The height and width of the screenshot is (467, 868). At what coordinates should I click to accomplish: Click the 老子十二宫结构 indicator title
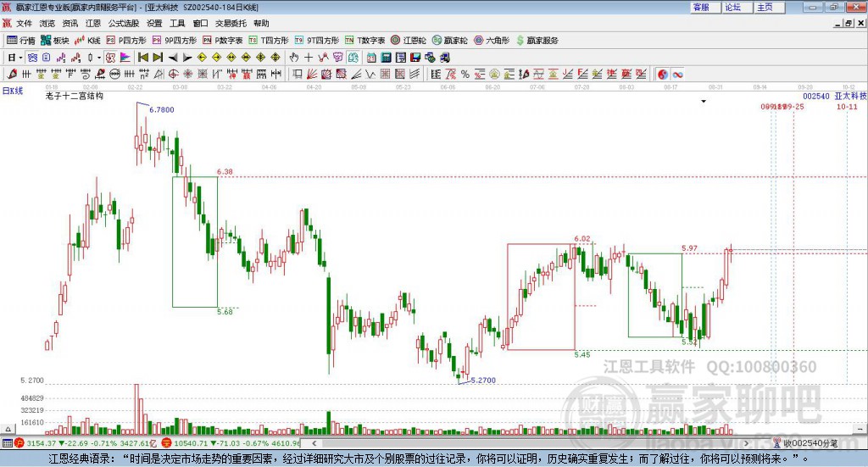75,96
